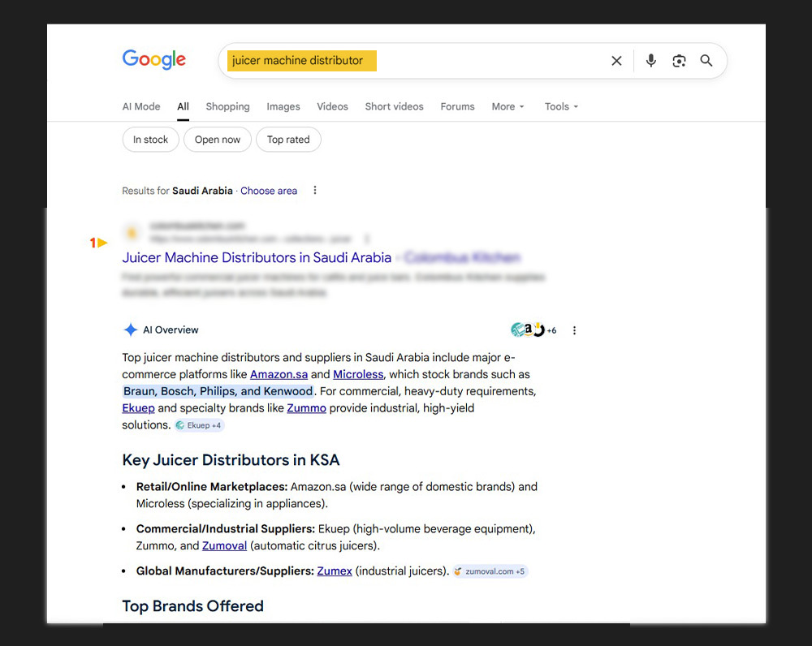812x646 pixels.
Task: Open the Short videos tab
Action: click(394, 106)
